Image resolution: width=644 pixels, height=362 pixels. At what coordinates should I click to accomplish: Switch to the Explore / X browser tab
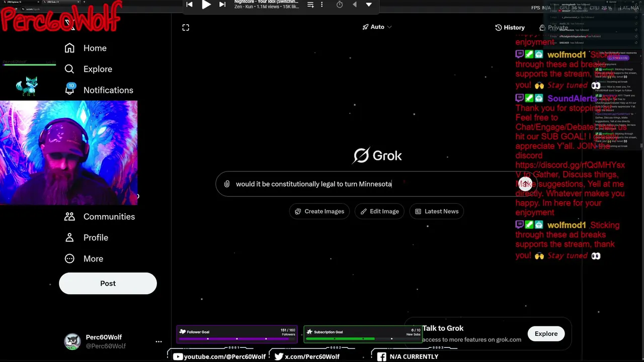[21, 3]
